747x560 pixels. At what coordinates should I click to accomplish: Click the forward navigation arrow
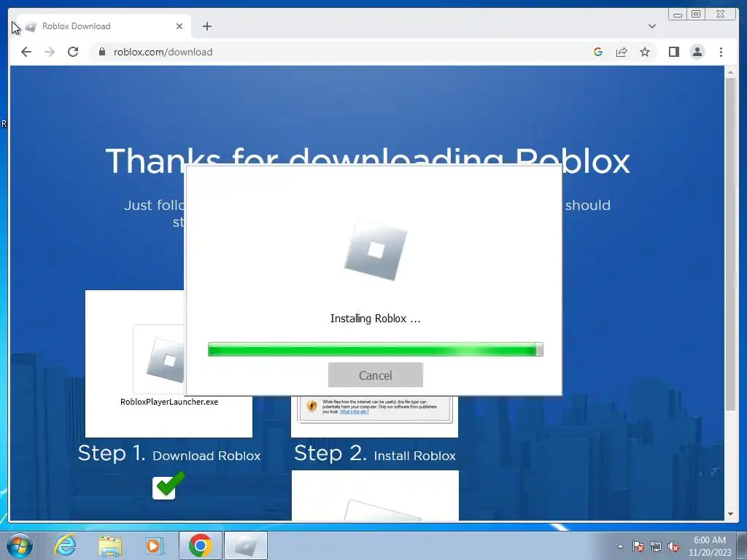(x=50, y=52)
